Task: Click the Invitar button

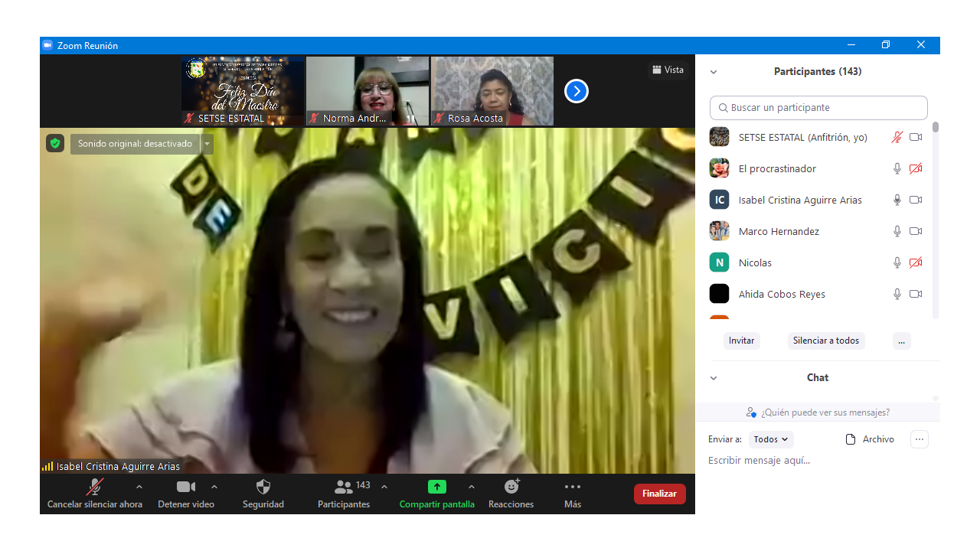Action: (741, 341)
